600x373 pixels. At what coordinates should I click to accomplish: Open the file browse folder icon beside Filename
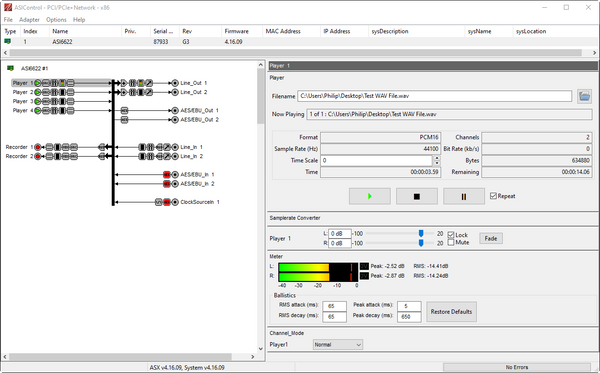tap(584, 96)
